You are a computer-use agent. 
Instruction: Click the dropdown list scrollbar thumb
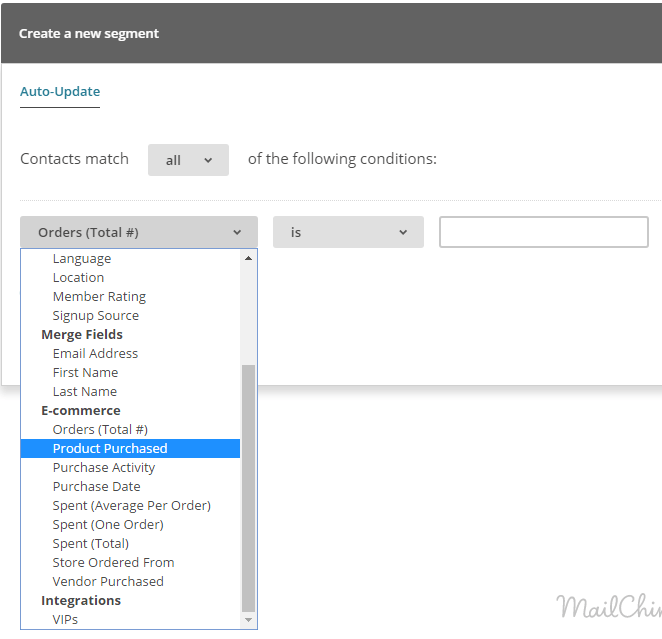coord(248,488)
